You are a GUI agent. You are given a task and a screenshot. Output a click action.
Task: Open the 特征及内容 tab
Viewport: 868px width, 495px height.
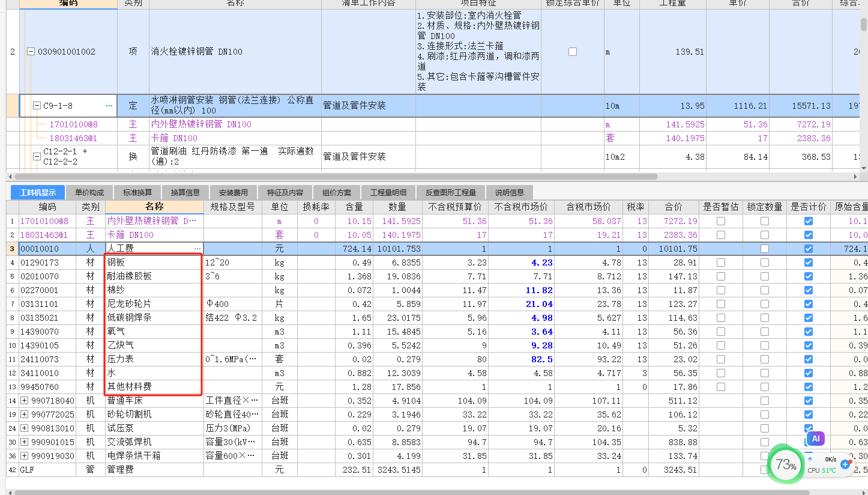click(x=285, y=193)
